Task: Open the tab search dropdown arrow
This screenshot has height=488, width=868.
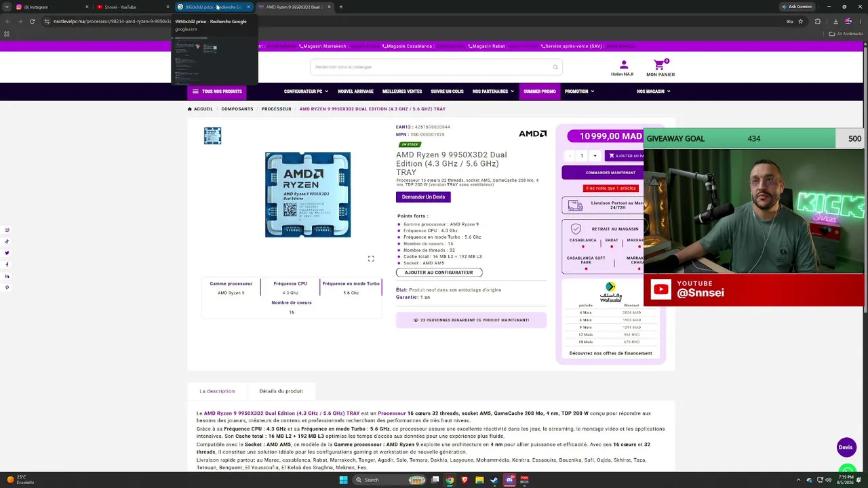Action: point(7,7)
